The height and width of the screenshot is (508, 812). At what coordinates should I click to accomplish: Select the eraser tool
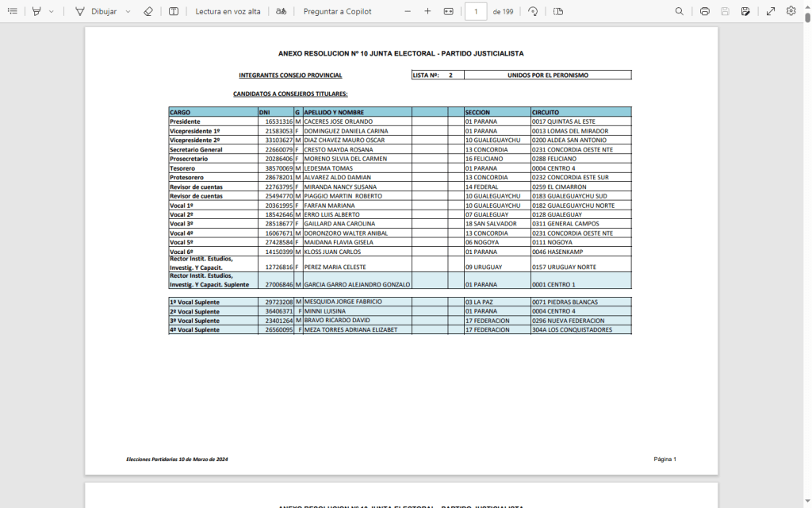(148, 11)
